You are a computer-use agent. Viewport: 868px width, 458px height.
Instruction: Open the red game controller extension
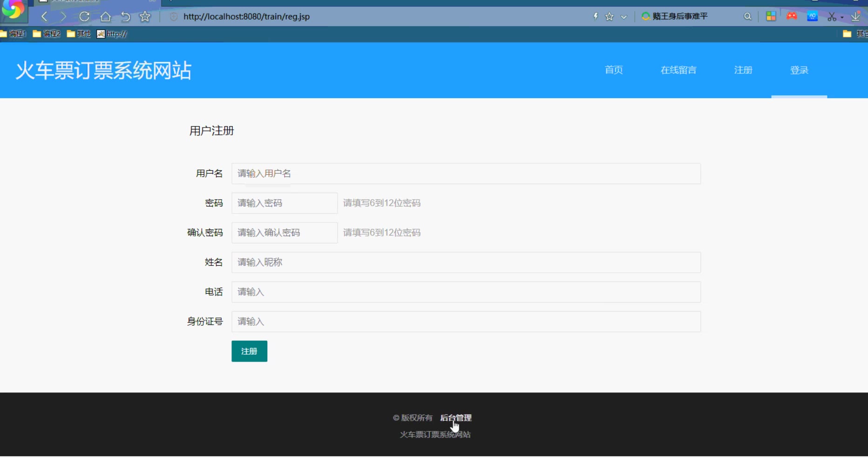[x=792, y=16]
